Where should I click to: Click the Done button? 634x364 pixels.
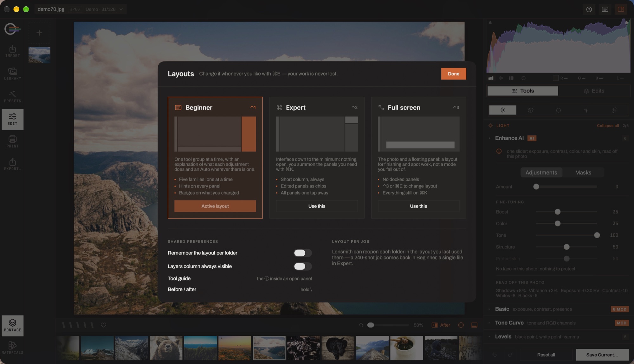[453, 73]
